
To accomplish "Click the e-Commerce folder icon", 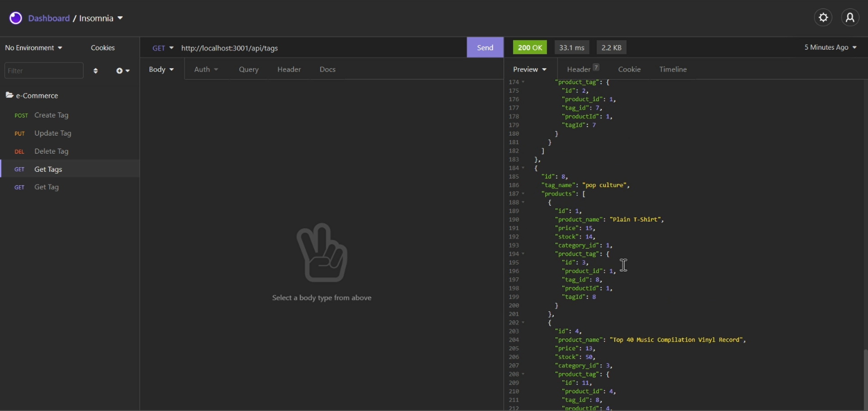I will point(10,95).
